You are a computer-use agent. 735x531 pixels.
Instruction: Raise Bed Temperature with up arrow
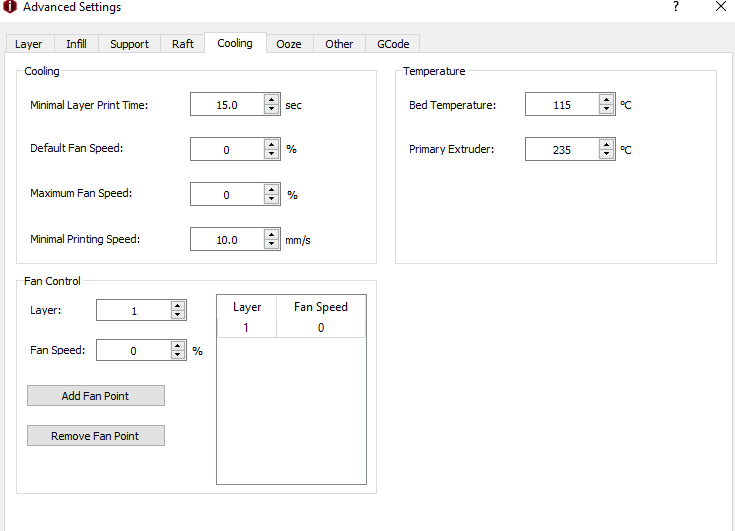pyautogui.click(x=606, y=100)
